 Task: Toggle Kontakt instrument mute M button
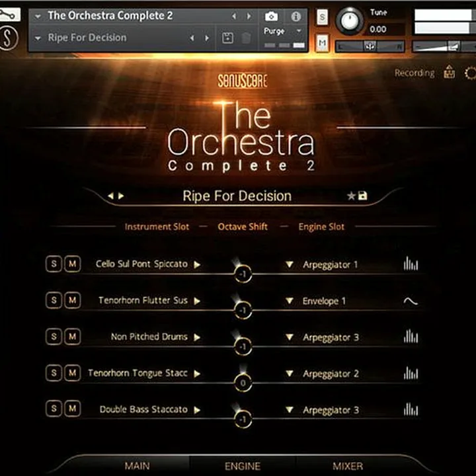tap(323, 43)
